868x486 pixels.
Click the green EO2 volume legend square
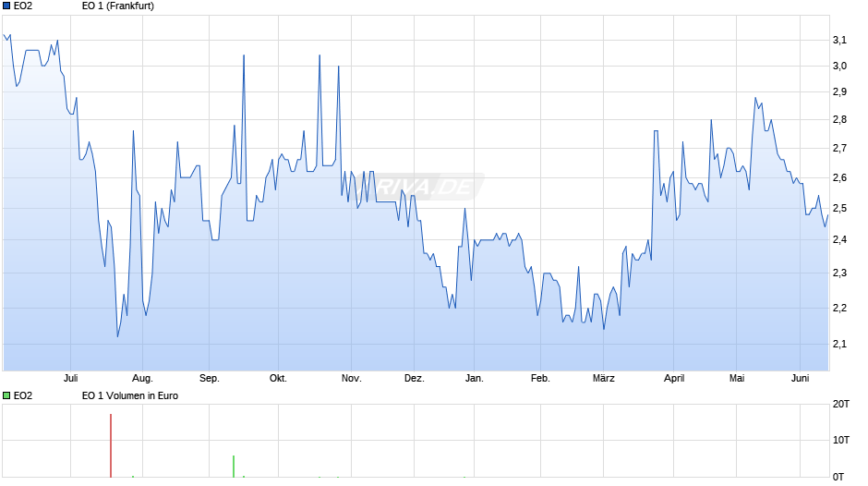pyautogui.click(x=6, y=395)
